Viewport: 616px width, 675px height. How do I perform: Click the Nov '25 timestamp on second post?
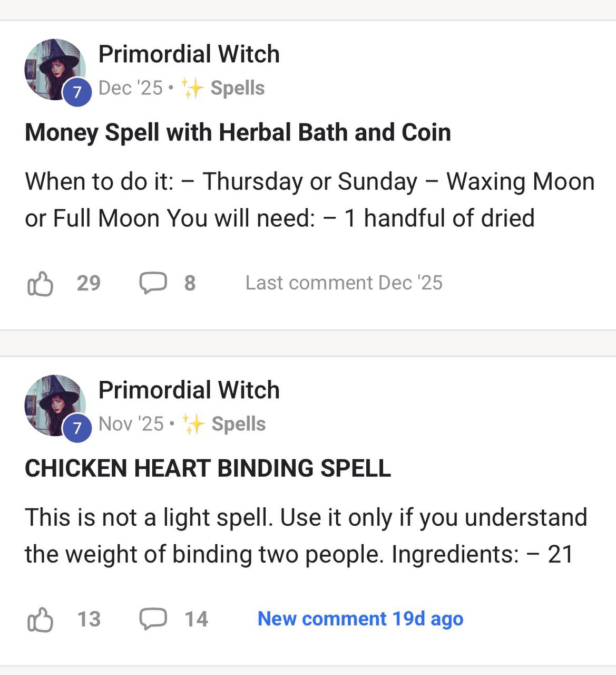[x=132, y=423]
